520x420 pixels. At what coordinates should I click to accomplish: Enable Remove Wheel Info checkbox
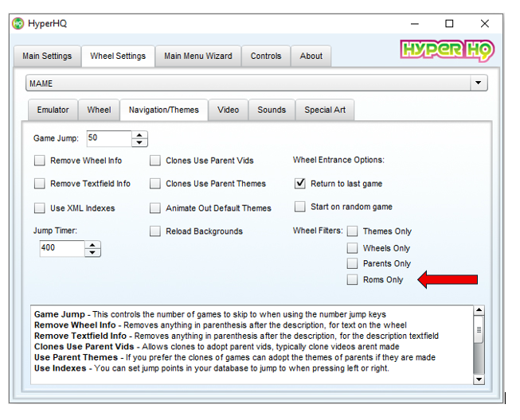click(40, 161)
